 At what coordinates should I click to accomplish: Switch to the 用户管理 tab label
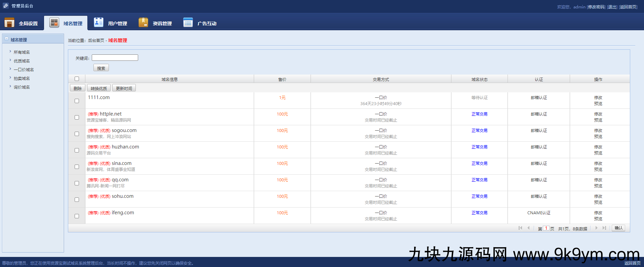click(x=117, y=24)
